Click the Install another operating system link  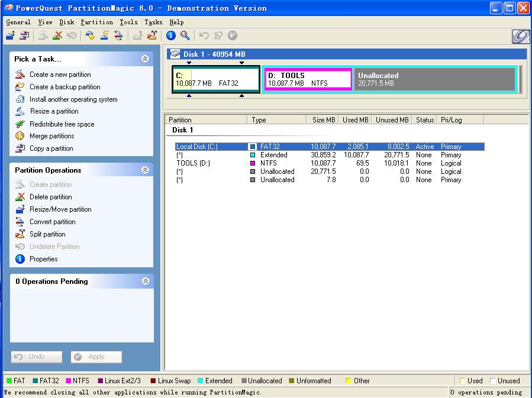(x=73, y=99)
